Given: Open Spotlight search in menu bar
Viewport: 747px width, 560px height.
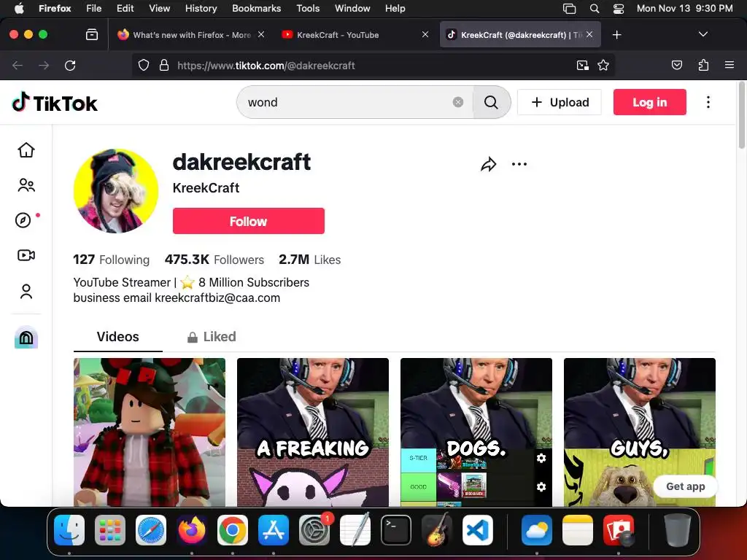Looking at the screenshot, I should coord(594,8).
